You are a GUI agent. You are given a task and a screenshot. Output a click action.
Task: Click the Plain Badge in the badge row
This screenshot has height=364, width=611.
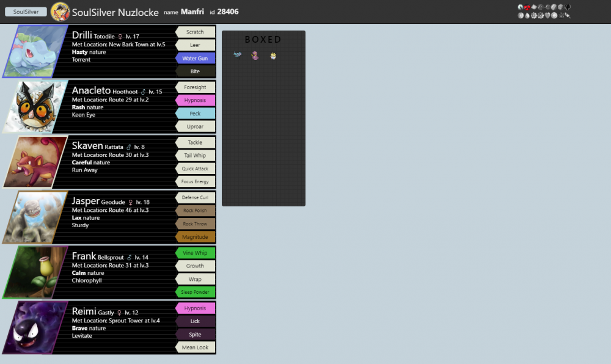click(x=534, y=7)
